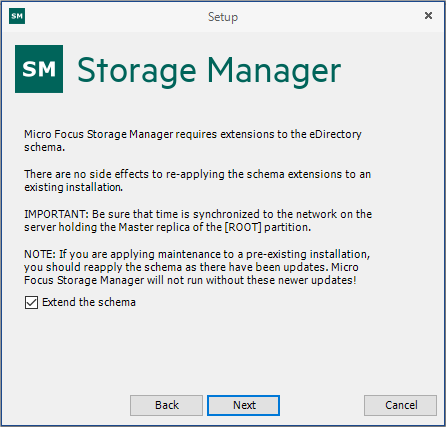Click the 'IMPORTANT: Be sure that time' paragraph
The image size is (446, 427).
click(198, 221)
